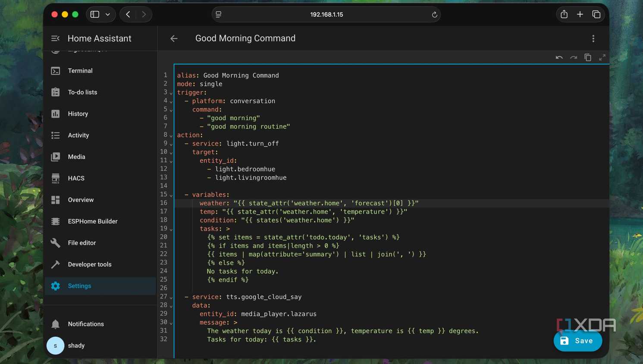Toggle the Safari sidebar button

coord(95,14)
